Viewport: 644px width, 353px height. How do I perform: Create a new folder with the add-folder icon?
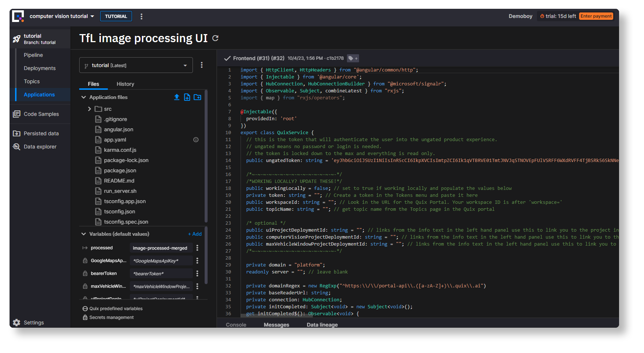198,97
